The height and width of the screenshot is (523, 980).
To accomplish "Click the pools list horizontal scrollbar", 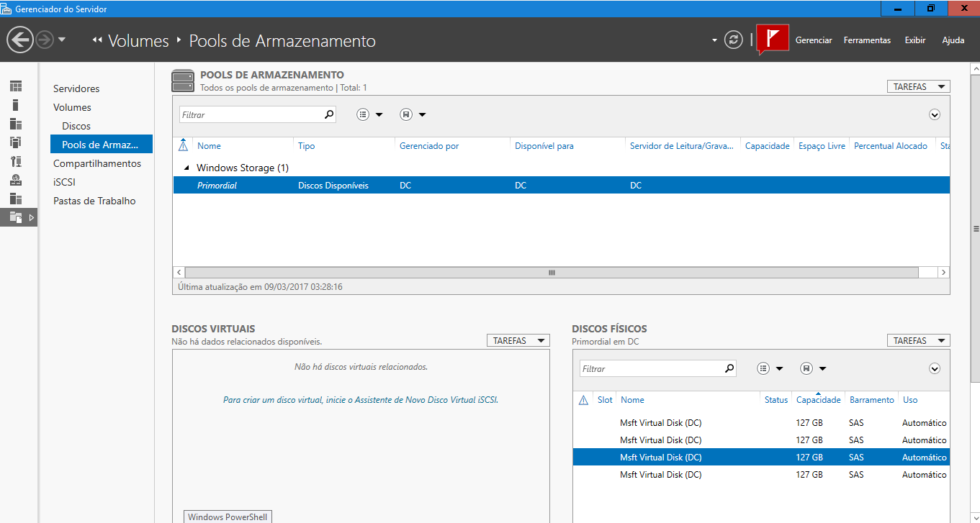I will [x=552, y=273].
